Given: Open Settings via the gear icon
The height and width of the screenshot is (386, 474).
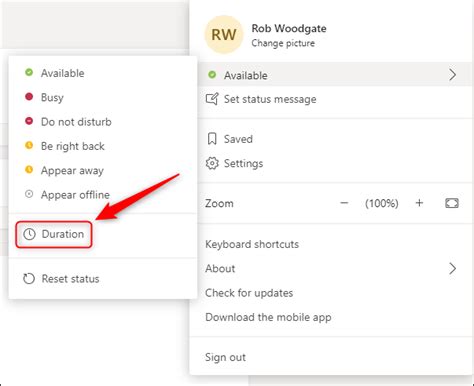Looking at the screenshot, I should (212, 163).
